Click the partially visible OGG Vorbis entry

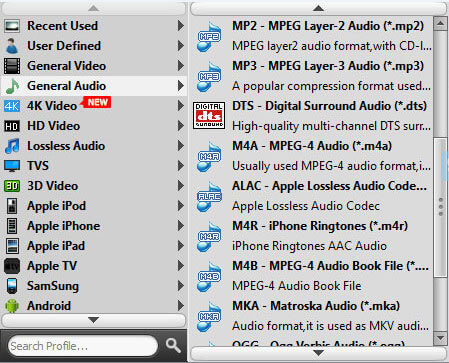pyautogui.click(x=312, y=342)
